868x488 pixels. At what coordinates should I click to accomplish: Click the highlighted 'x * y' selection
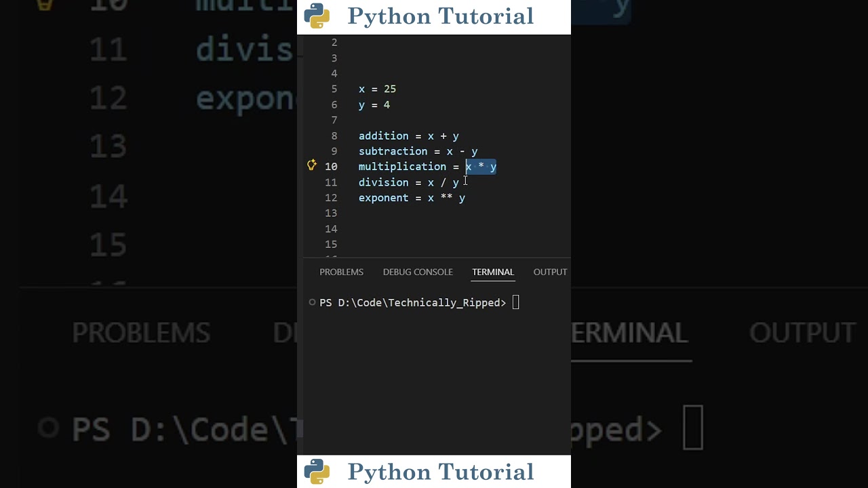(x=481, y=167)
